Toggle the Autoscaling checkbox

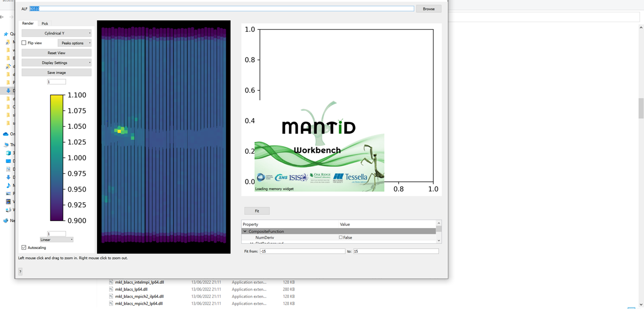pyautogui.click(x=24, y=247)
